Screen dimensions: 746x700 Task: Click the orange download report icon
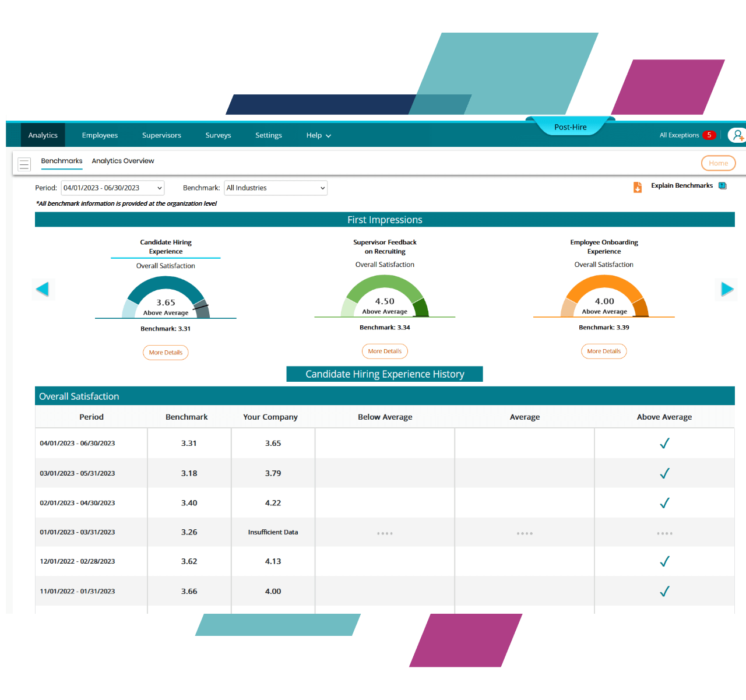point(638,187)
